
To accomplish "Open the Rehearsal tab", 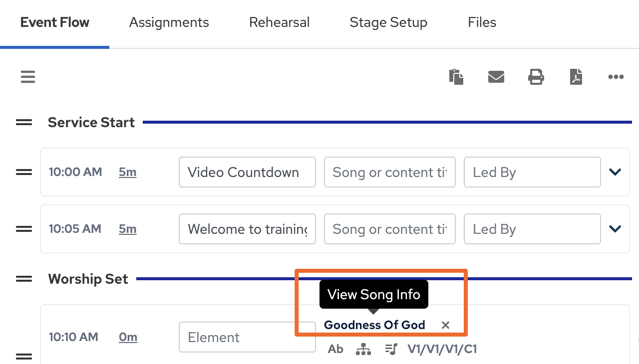I will click(x=279, y=22).
